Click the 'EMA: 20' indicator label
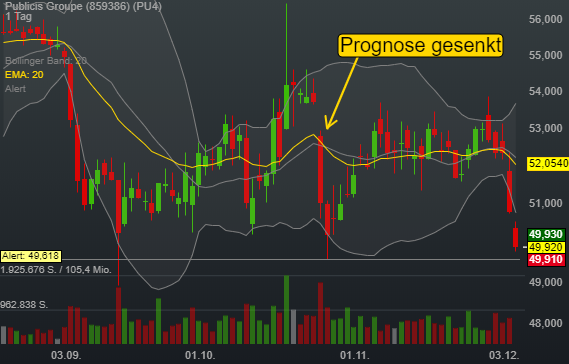The height and width of the screenshot is (364, 569). (x=24, y=75)
